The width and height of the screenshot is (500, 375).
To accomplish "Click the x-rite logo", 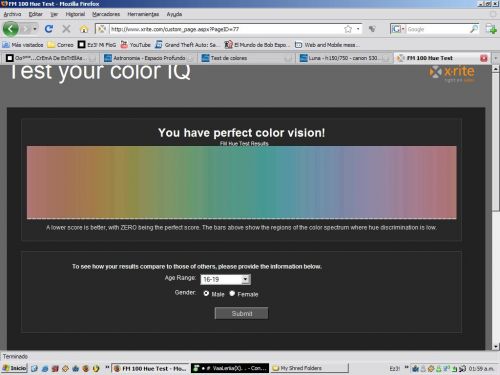I will point(452,74).
